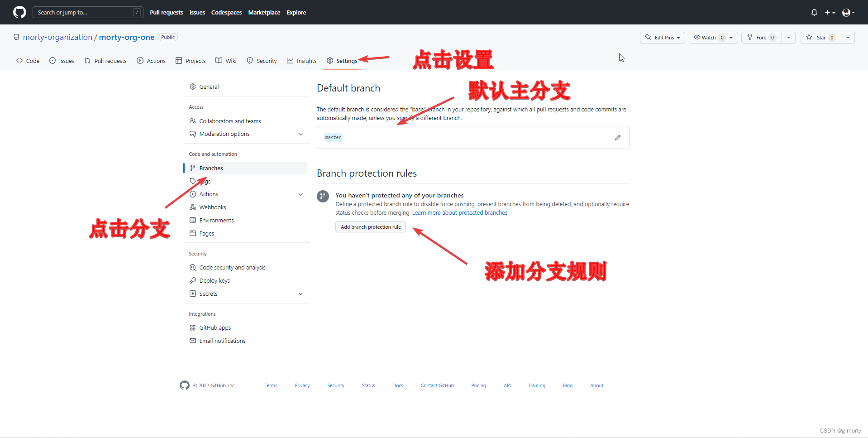Open the plus create-new menu
The image size is (868, 438).
pos(830,12)
